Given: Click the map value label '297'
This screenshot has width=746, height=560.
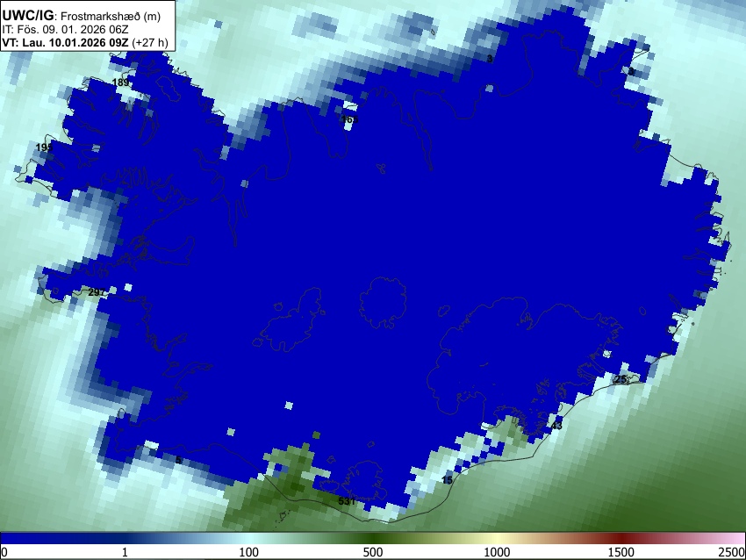Looking at the screenshot, I should [x=97, y=292].
